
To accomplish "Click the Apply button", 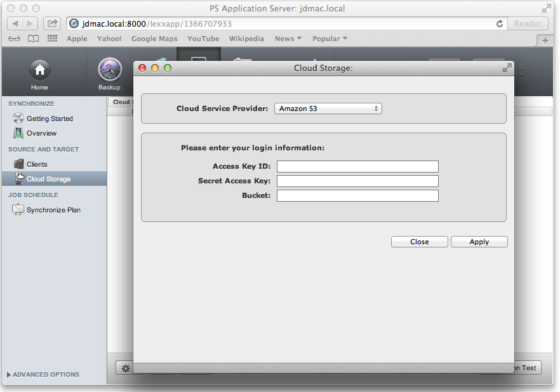I will [x=479, y=242].
